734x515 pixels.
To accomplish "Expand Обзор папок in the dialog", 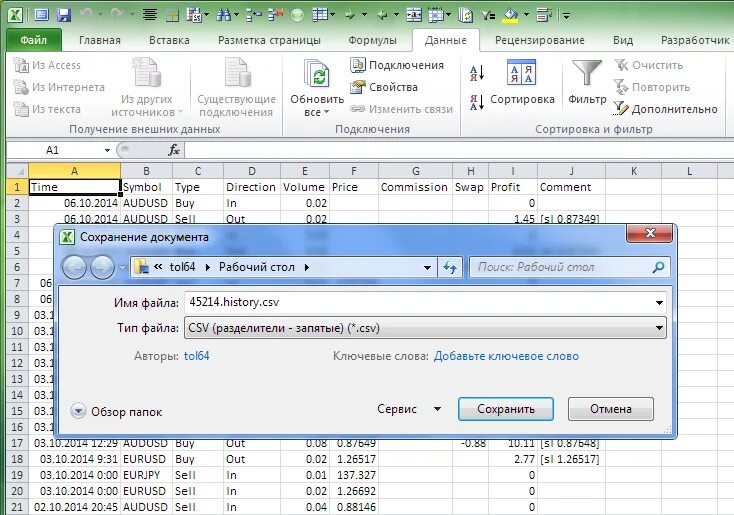I will (116, 412).
